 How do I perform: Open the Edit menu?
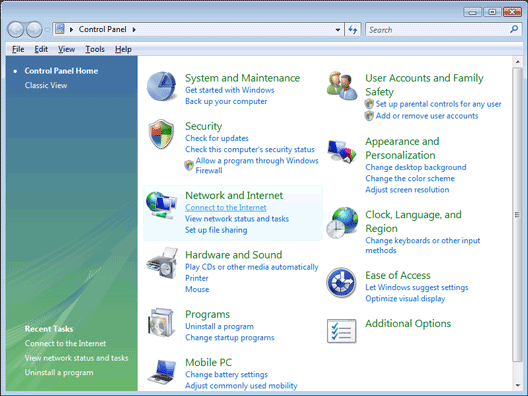41,49
